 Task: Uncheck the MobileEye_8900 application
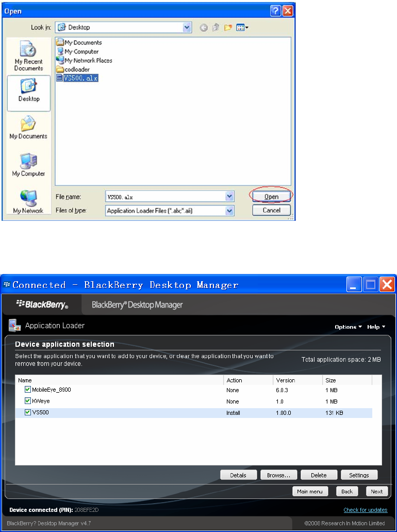tap(28, 390)
